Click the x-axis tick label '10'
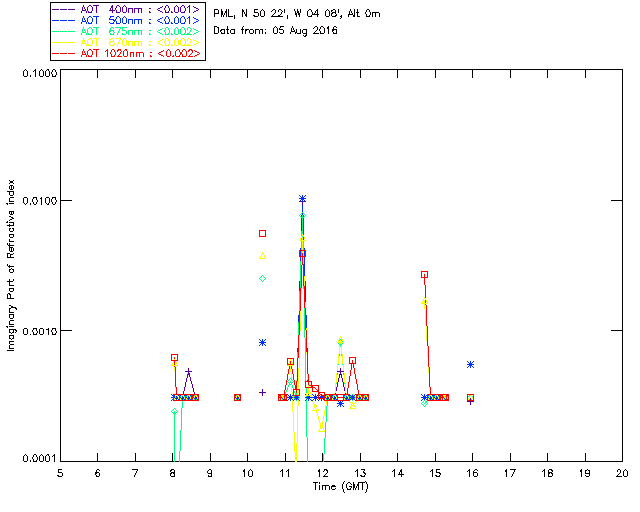Image resolution: width=640 pixels, height=512 pixels. [x=247, y=473]
